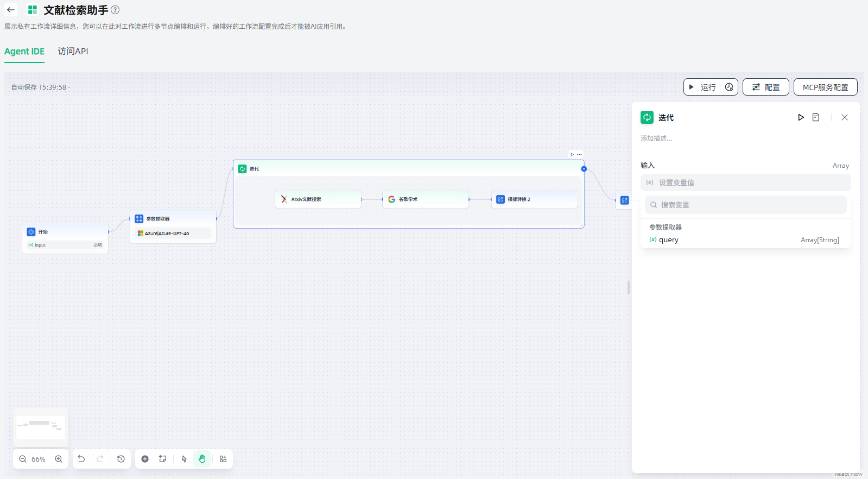Toggle the hand pan mode
The image size is (868, 479).
tap(202, 459)
